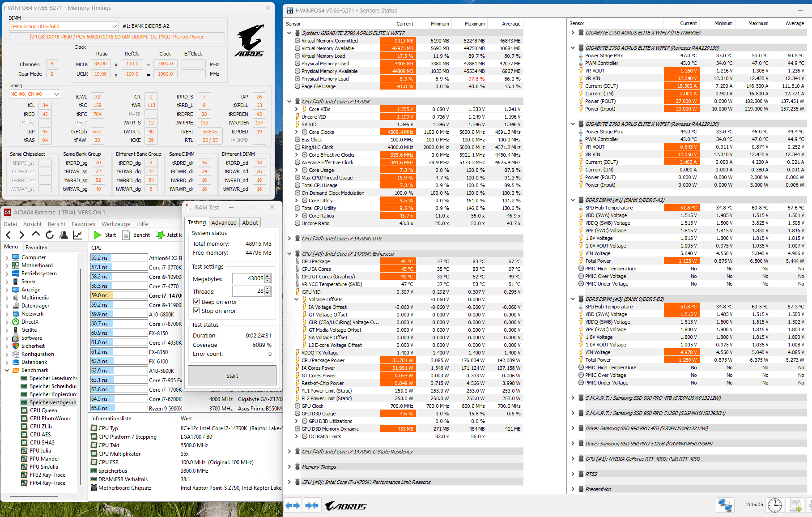Collapse the System GIGABYTE Z790 sensor group
Viewport: 812px width, 517px height.
click(289, 33)
